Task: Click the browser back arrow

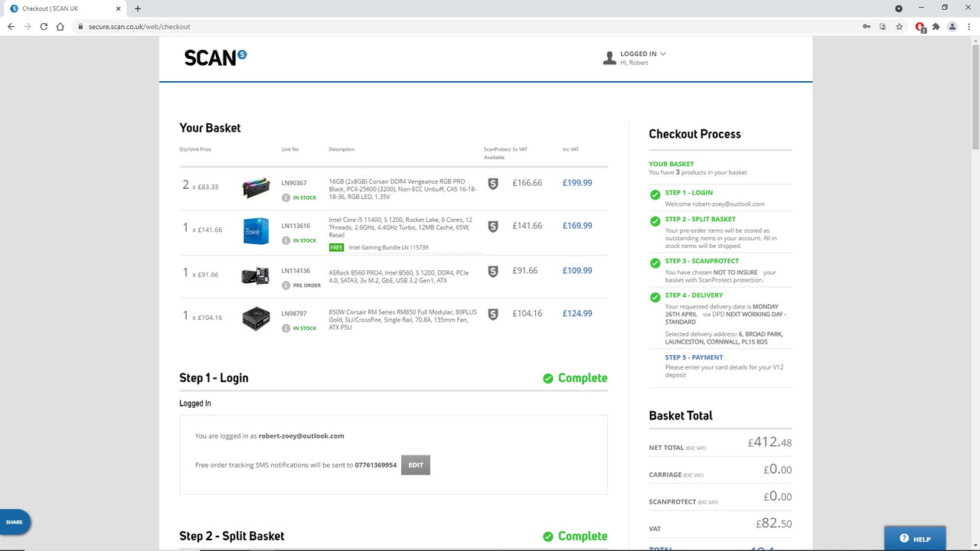Action: click(11, 26)
